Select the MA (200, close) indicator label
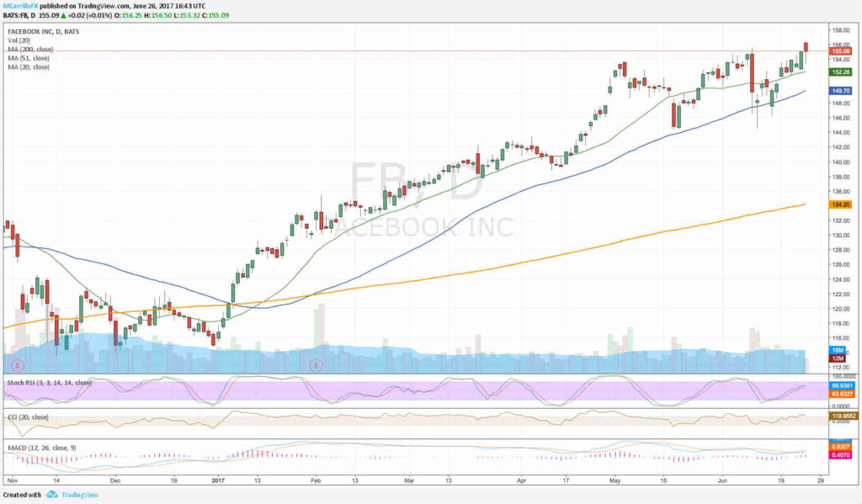 30,50
